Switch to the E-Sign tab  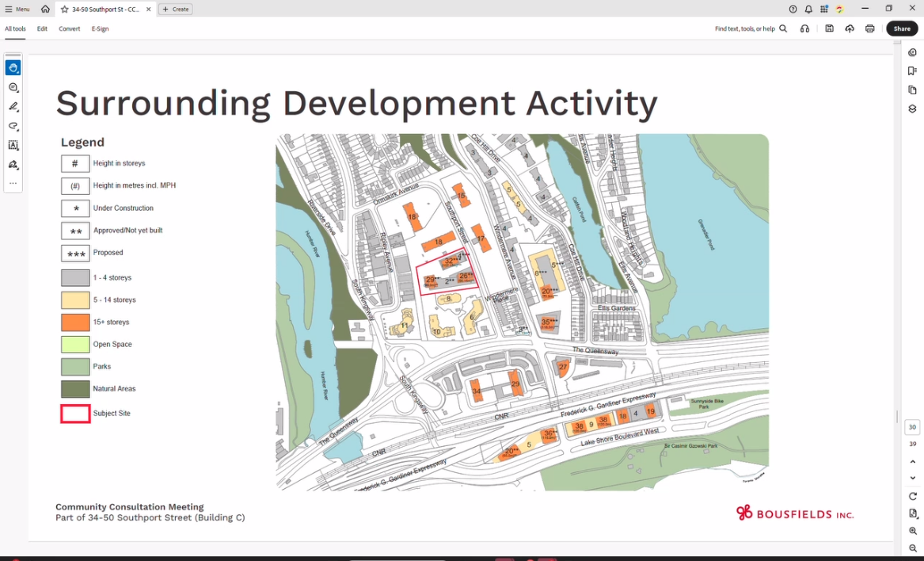point(100,29)
